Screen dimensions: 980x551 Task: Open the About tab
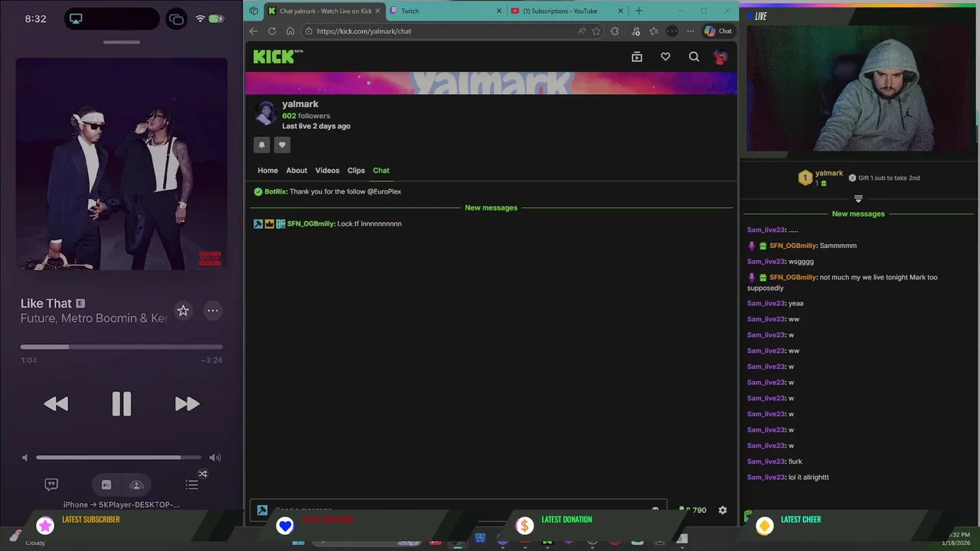297,171
